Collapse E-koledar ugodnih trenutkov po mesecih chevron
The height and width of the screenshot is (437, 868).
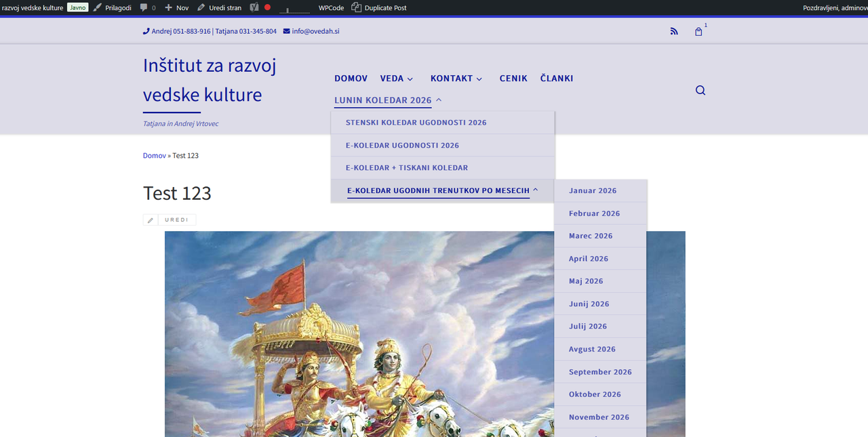point(536,190)
